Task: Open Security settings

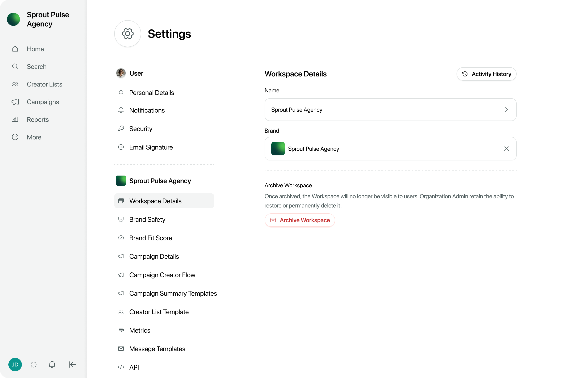Action: [x=141, y=129]
